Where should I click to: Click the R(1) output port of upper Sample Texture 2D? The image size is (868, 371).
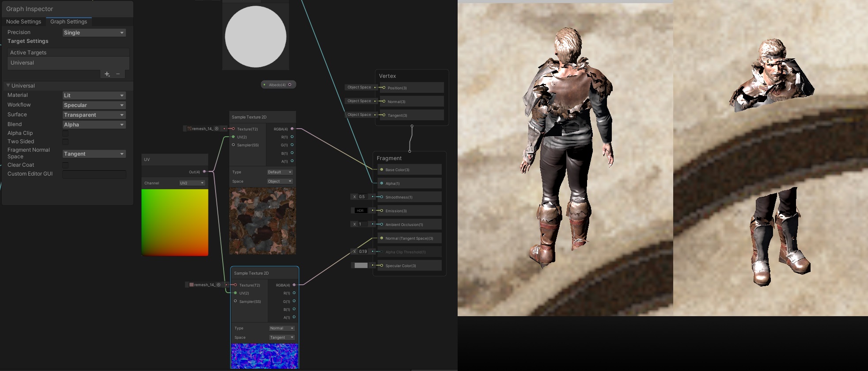pyautogui.click(x=292, y=137)
